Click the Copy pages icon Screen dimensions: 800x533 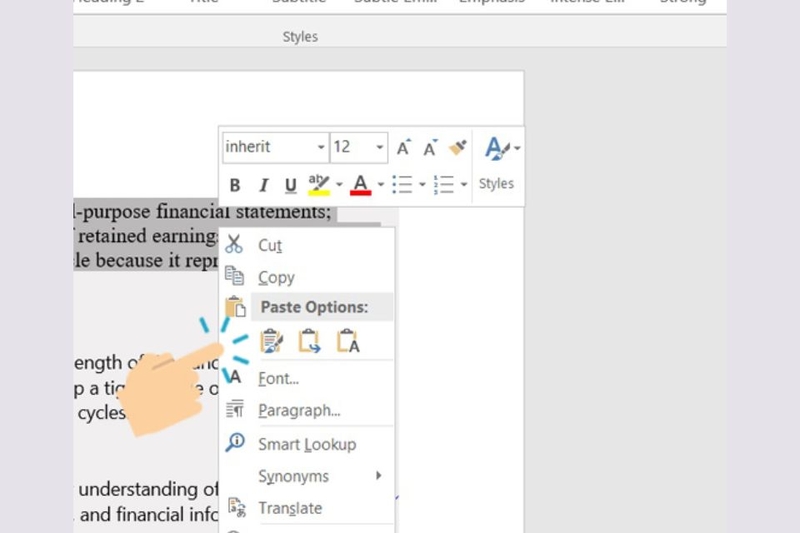click(234, 276)
